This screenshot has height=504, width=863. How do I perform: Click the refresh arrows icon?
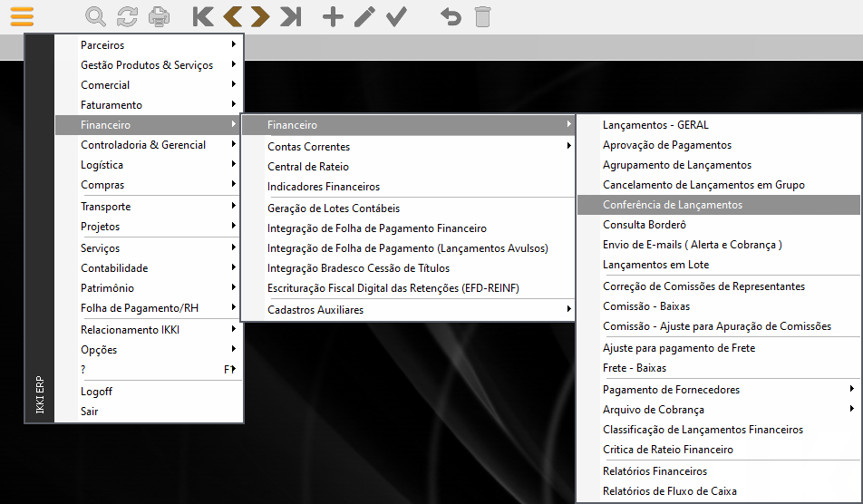pos(127,16)
